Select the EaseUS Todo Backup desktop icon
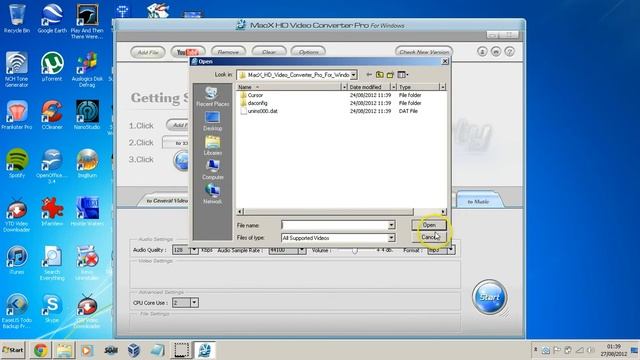This screenshot has height=360, width=640. (17, 311)
